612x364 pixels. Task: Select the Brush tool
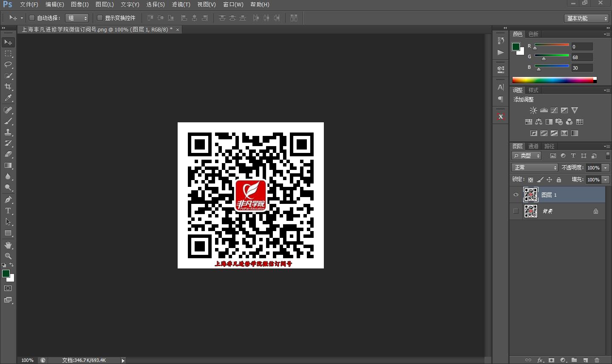8,121
